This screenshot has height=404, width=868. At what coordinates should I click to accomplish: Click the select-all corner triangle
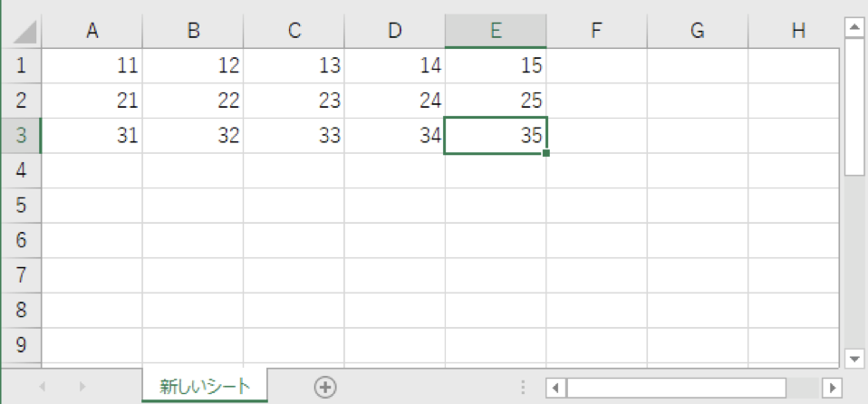point(24,33)
